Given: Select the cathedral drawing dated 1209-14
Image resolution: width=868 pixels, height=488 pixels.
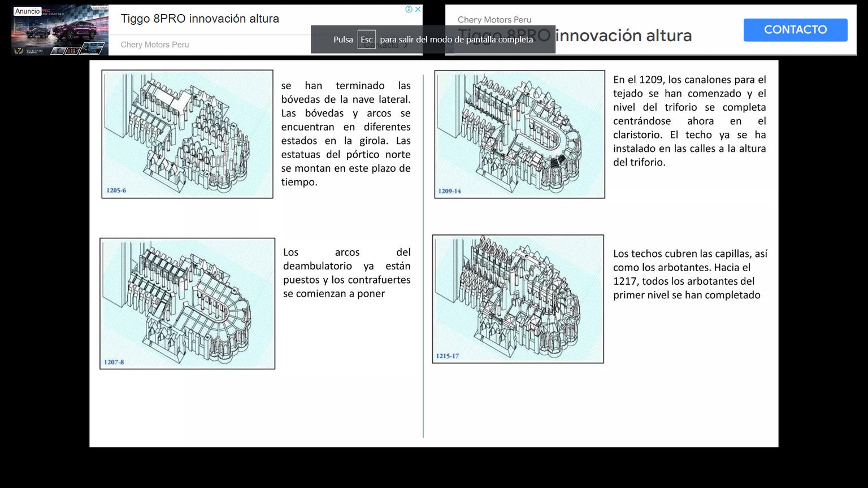Looking at the screenshot, I should tap(519, 134).
